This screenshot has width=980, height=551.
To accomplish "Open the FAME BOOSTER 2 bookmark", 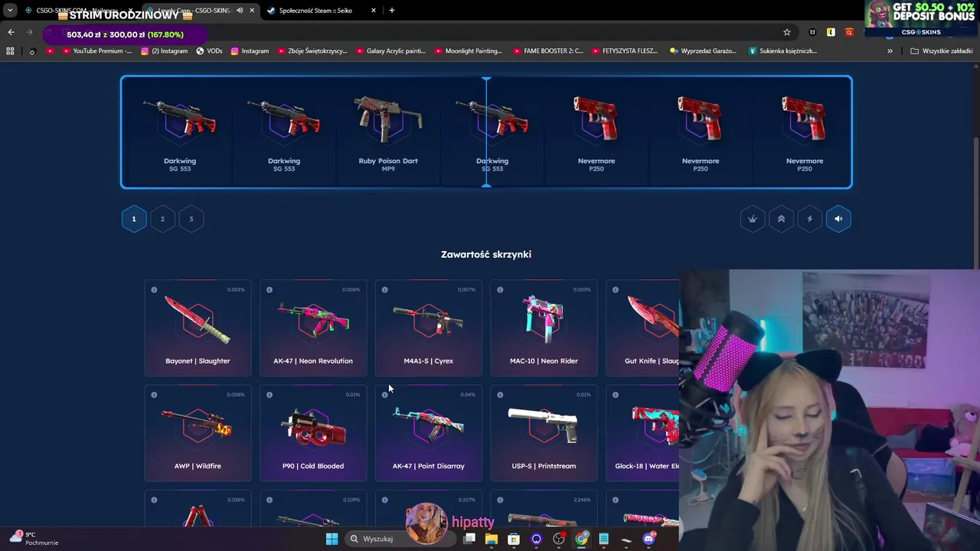I will 547,51.
